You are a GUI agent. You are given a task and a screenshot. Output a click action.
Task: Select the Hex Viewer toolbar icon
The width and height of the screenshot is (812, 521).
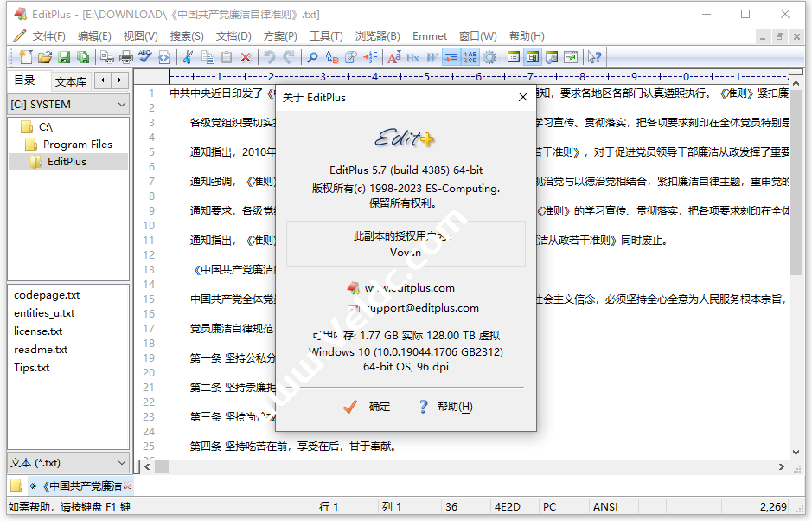click(x=412, y=57)
